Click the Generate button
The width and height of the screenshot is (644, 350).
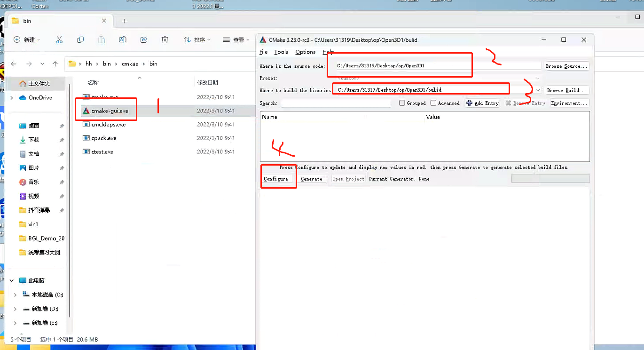(x=312, y=179)
